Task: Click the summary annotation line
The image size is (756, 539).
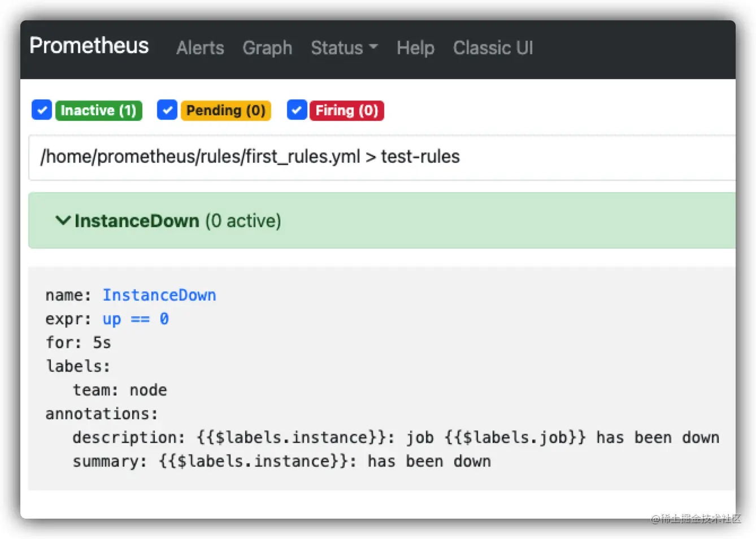Action: [281, 462]
